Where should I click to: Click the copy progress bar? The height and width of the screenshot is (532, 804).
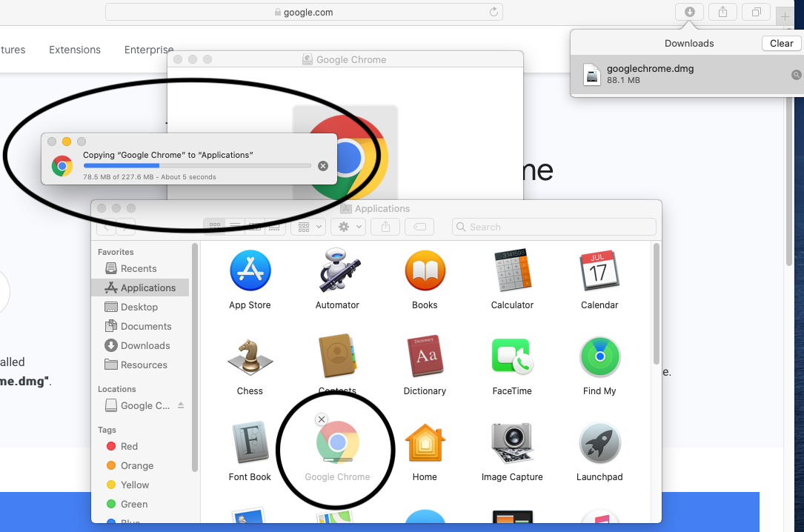(197, 165)
